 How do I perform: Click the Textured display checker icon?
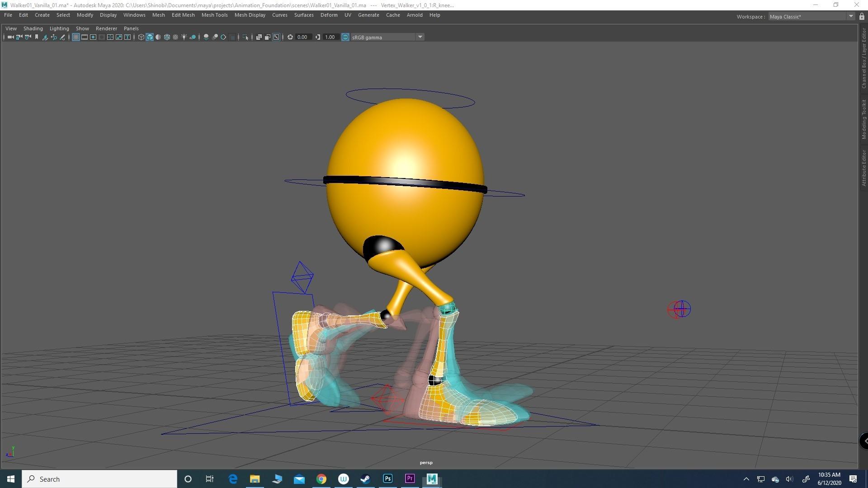click(175, 37)
